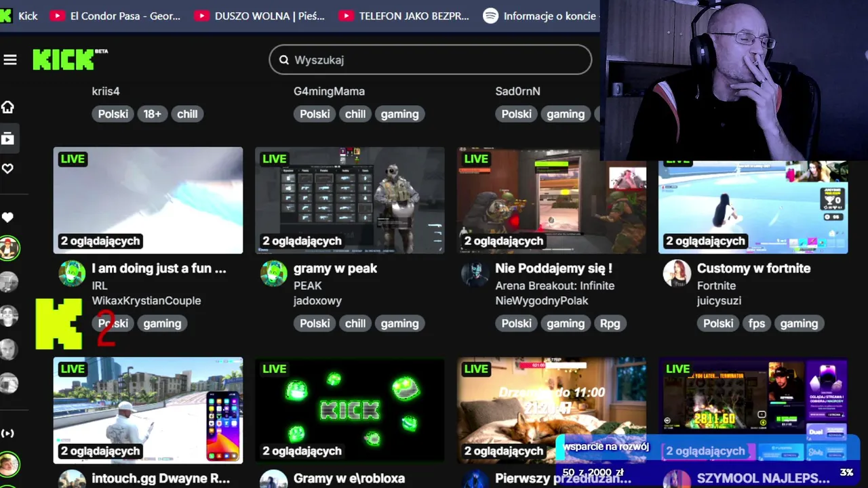Open the IRL category link
The width and height of the screenshot is (868, 488).
coord(100,285)
